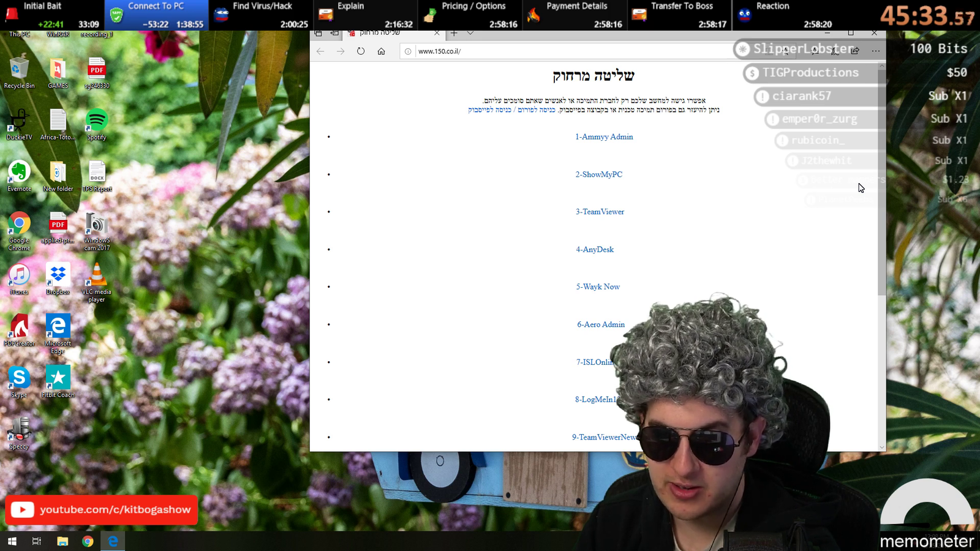The image size is (980, 551).
Task: Click the scrollbar down arrow in Edge
Action: [882, 447]
